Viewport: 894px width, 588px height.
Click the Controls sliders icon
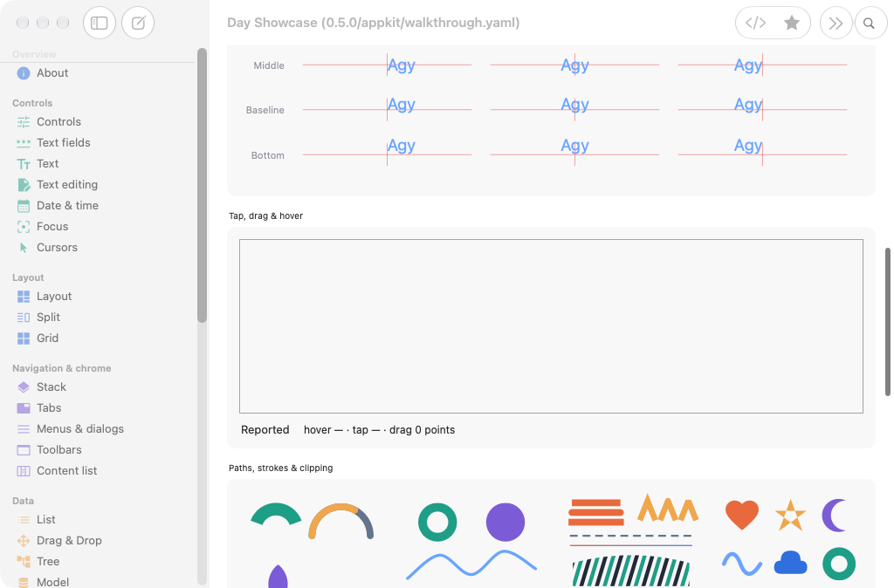tap(24, 122)
